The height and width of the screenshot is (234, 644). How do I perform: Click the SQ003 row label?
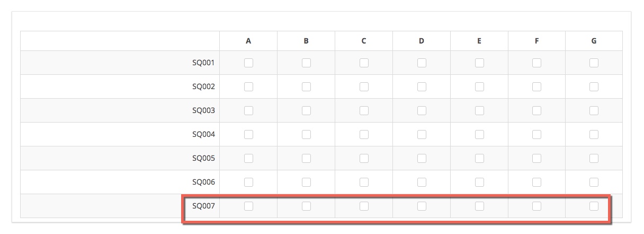pyautogui.click(x=203, y=110)
